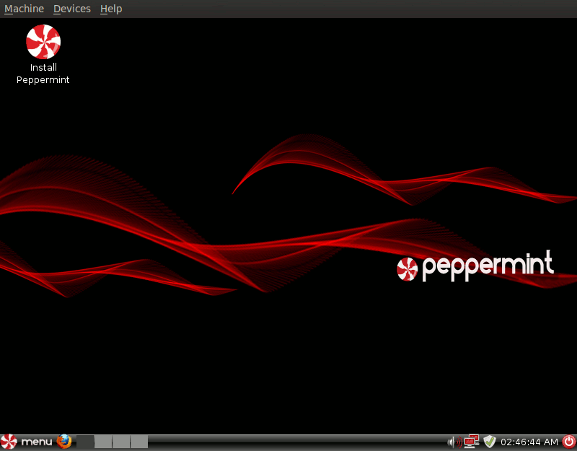This screenshot has width=577, height=451.
Task: Select the Install Peppermint desktop icon
Action: pos(43,54)
